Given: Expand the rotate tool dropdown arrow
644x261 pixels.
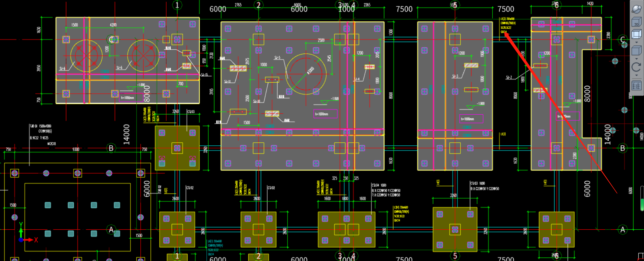Looking at the screenshot, I should point(636,75).
